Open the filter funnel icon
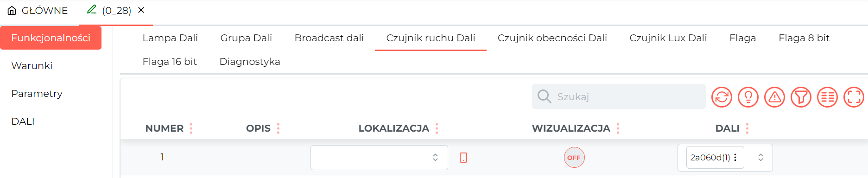This screenshot has height=178, width=868. click(x=801, y=97)
